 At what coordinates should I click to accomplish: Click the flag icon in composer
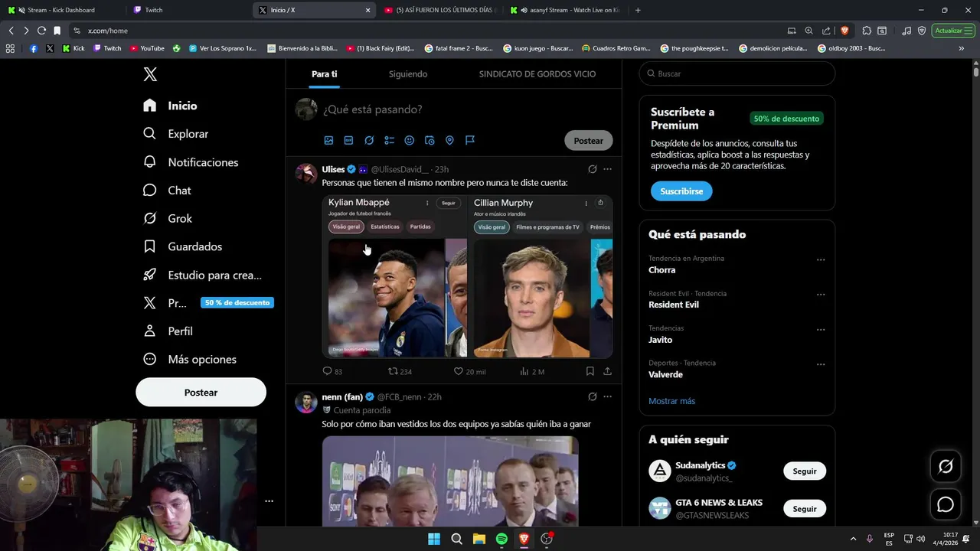tap(470, 140)
